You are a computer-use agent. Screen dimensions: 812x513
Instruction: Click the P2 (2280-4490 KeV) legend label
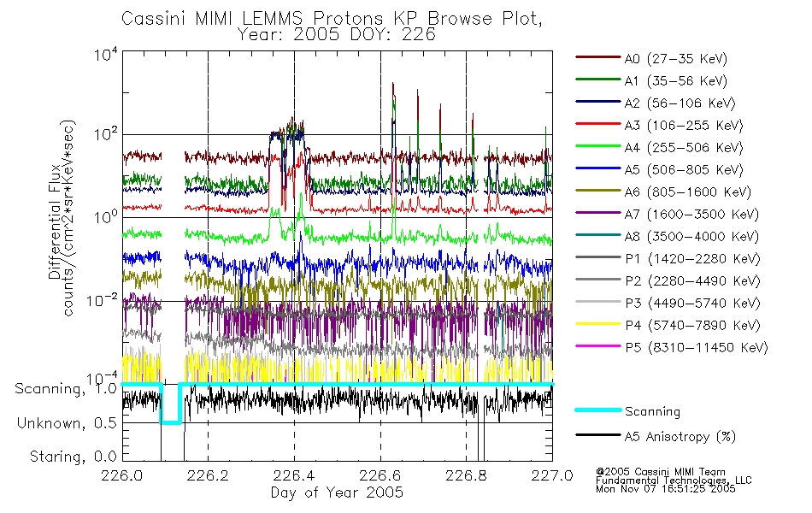pos(692,281)
